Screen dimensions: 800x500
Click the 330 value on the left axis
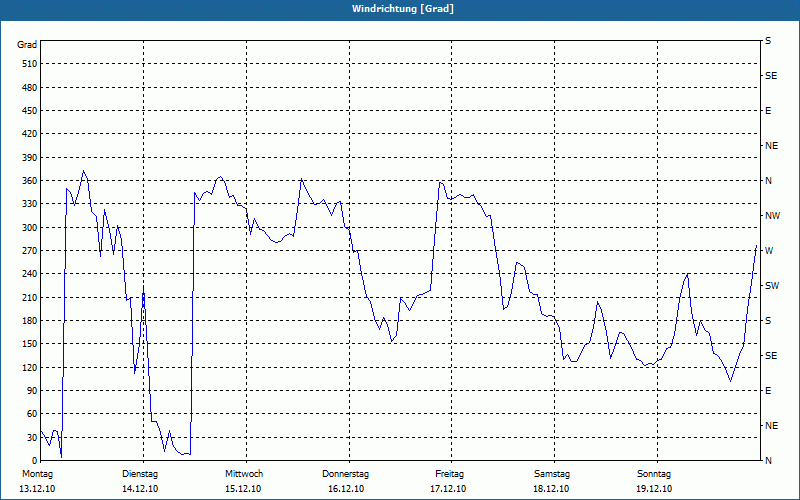tap(29, 204)
